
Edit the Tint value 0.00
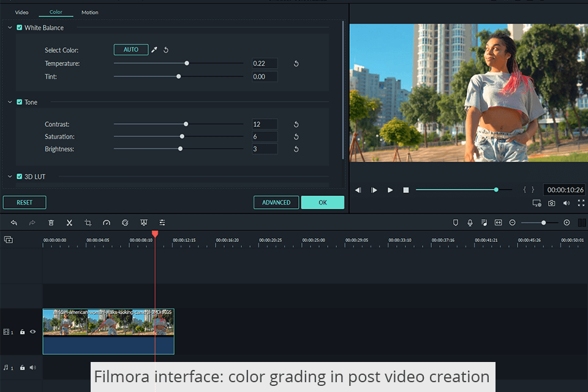pyautogui.click(x=265, y=77)
